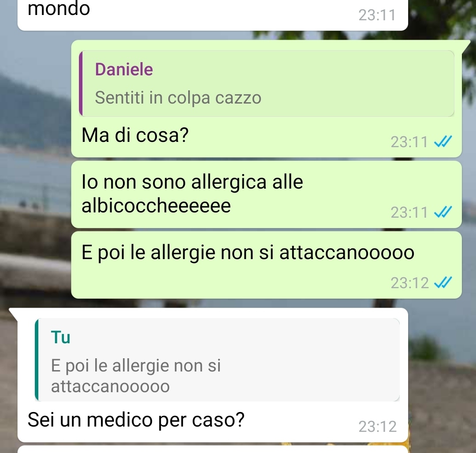
Task: Select the "Io non sono allergica" message bubble
Action: [x=267, y=194]
